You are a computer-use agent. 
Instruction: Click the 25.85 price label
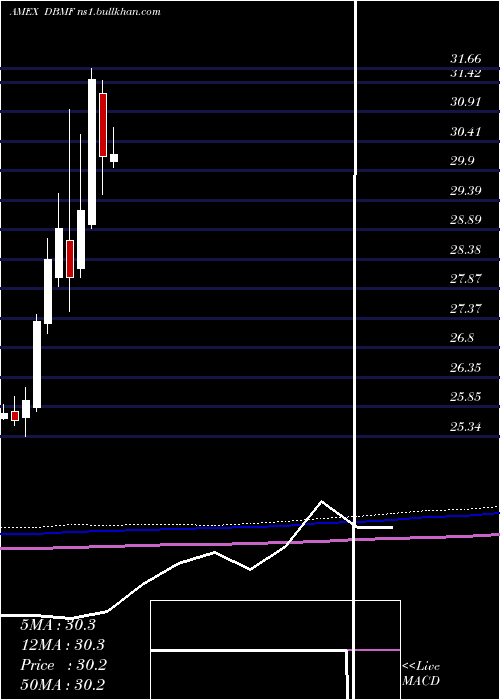tap(466, 397)
